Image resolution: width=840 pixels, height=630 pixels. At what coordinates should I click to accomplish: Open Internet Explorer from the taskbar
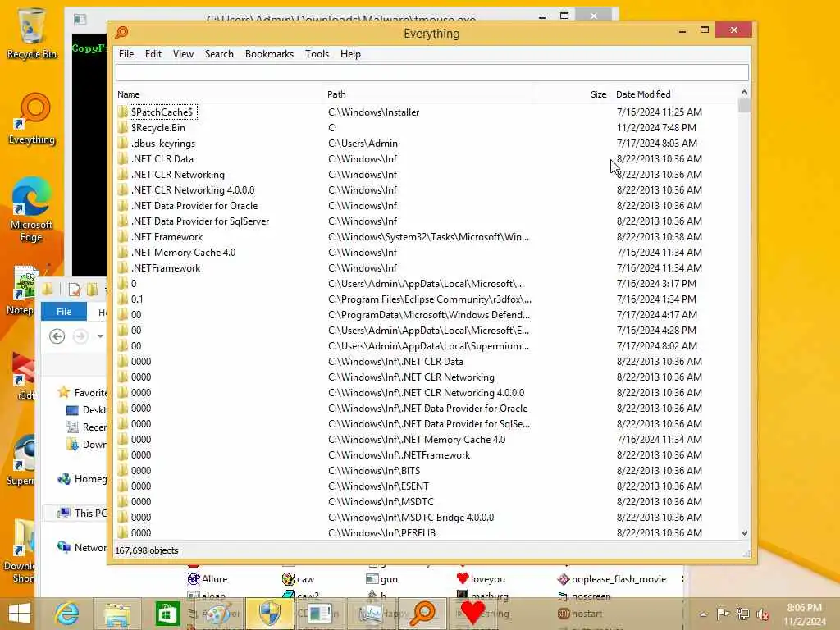(66, 614)
